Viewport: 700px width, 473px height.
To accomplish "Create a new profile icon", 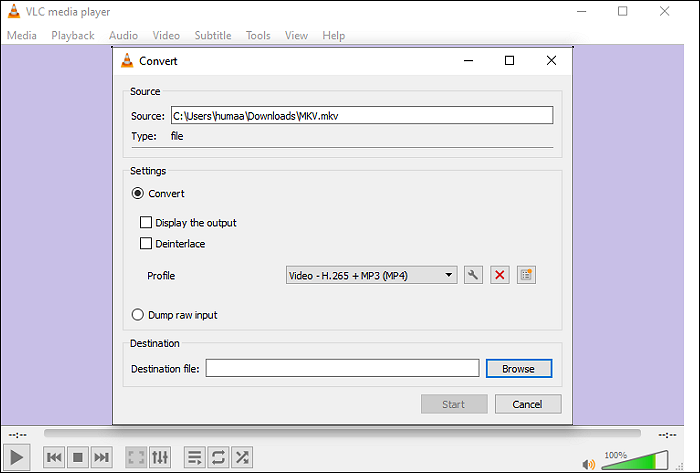I will coord(527,275).
